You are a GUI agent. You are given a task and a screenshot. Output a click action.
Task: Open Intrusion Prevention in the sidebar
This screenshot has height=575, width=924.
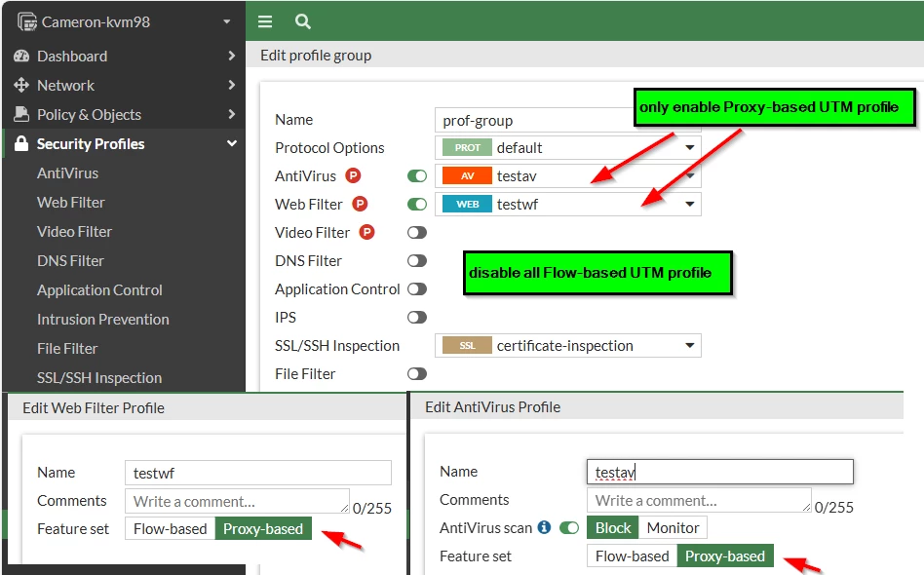point(103,319)
